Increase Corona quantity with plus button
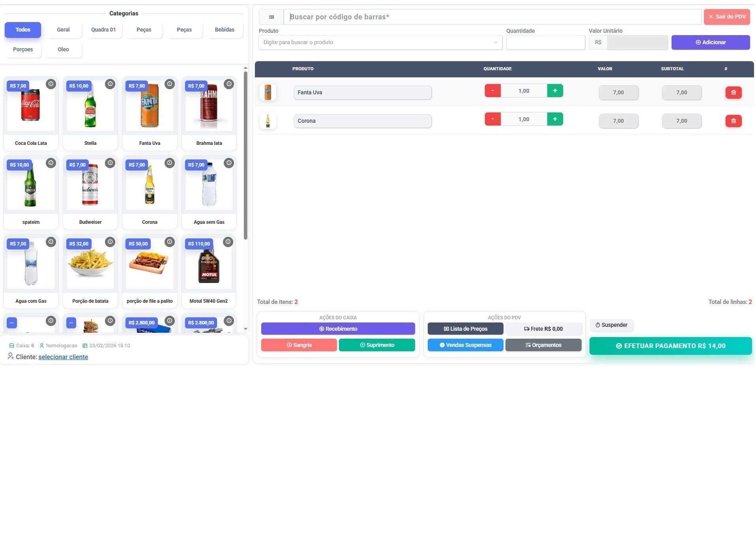The image size is (756, 536). 554,119
